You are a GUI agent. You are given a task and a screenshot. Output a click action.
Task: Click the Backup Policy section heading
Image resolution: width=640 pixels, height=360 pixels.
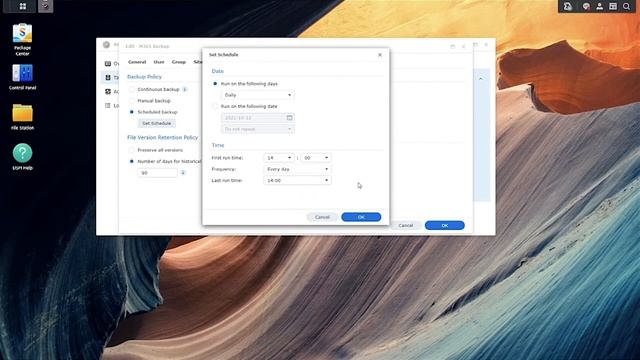pyautogui.click(x=144, y=77)
